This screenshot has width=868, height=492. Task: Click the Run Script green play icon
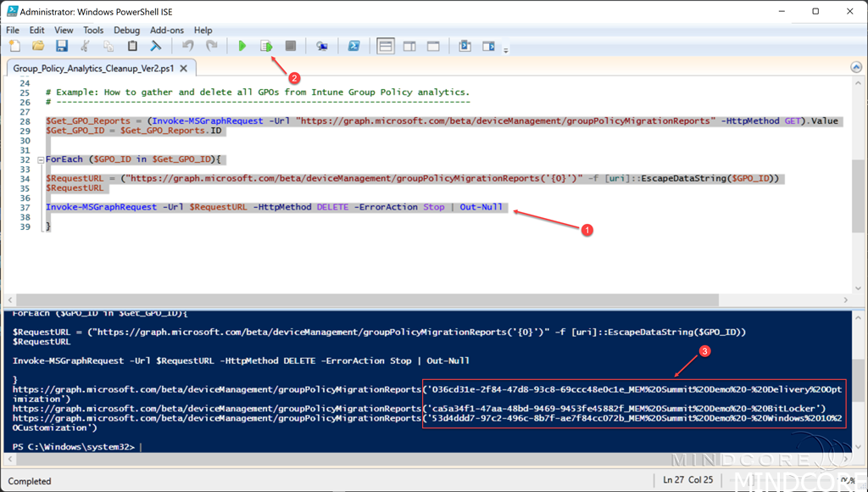[x=242, y=46]
